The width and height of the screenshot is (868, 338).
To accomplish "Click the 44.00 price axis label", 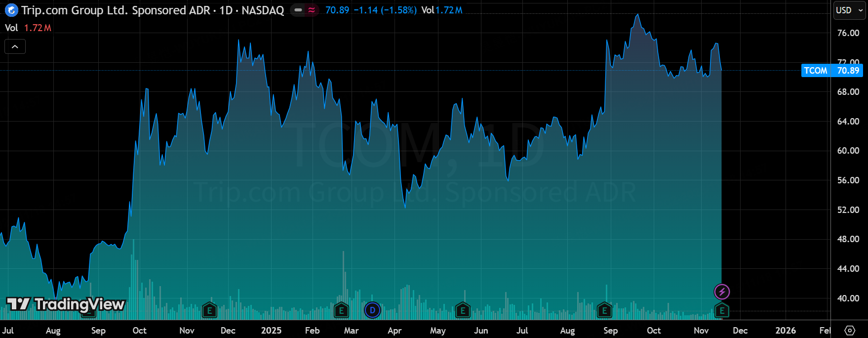I will tap(848, 269).
